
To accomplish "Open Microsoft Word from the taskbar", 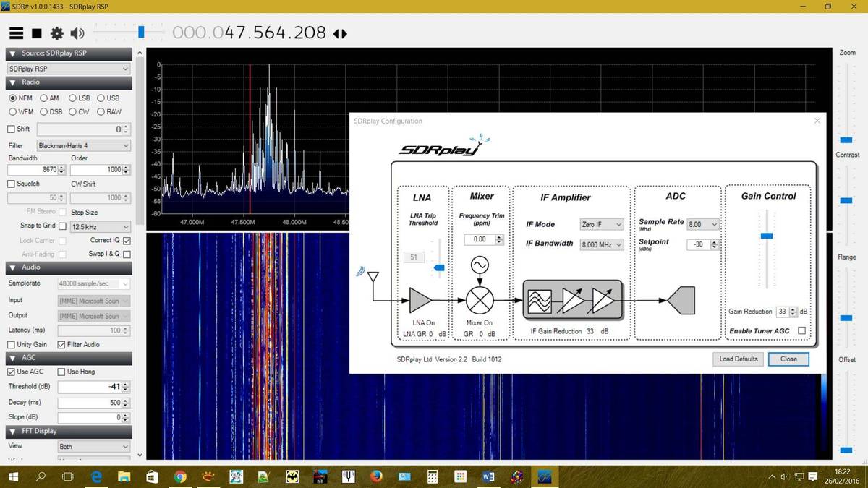I will (x=488, y=476).
